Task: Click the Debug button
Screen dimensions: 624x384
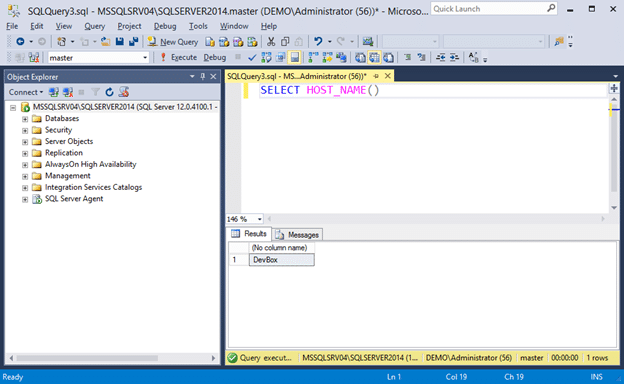Action: (x=214, y=58)
